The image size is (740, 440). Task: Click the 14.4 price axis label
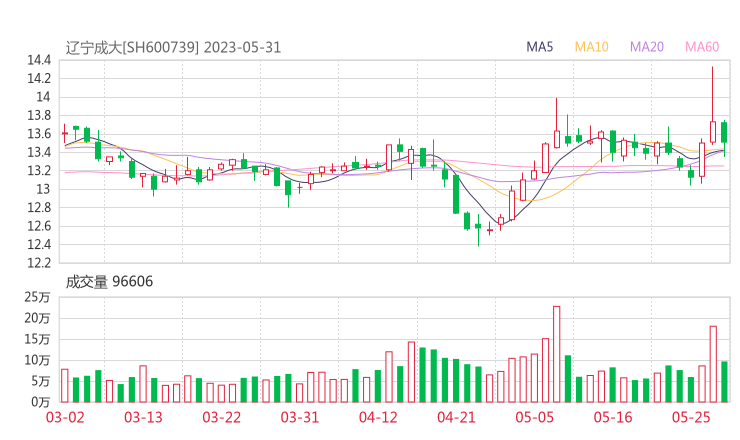tap(39, 60)
